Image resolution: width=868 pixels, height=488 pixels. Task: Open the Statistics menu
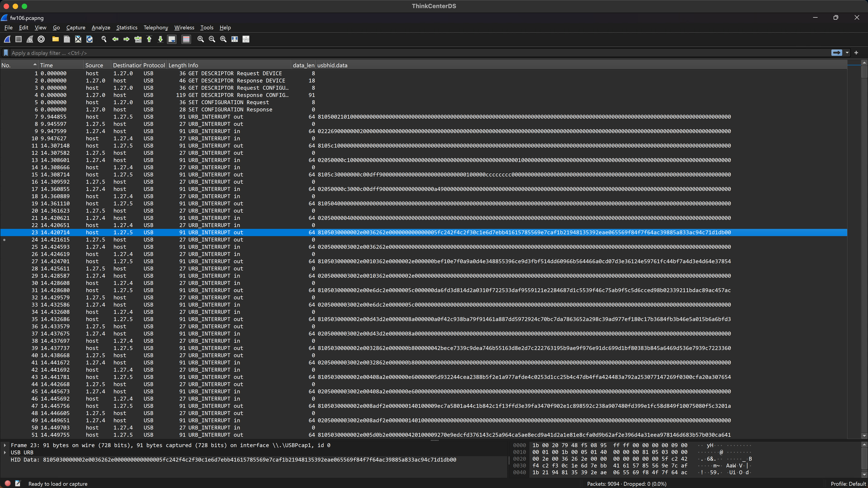(x=127, y=28)
